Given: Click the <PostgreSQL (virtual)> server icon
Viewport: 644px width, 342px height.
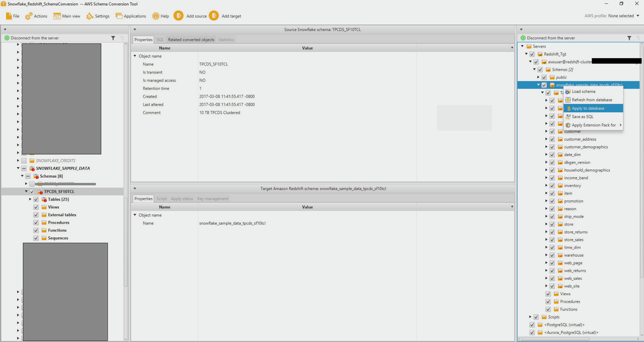Looking at the screenshot, I should 540,325.
